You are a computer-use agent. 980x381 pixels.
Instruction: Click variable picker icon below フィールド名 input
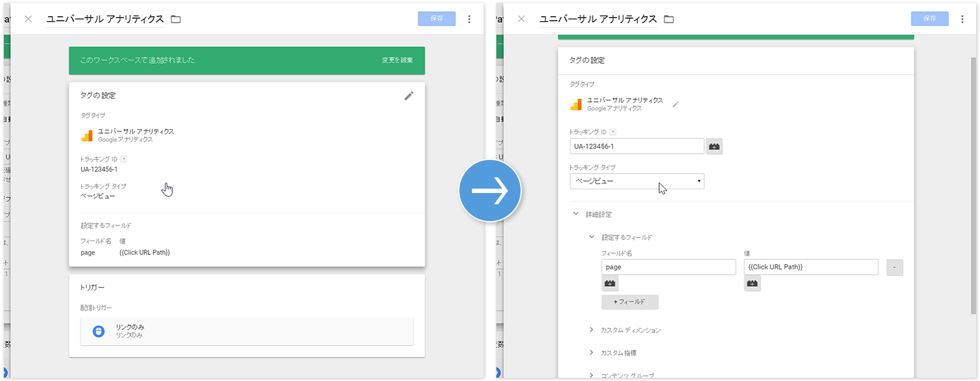610,284
